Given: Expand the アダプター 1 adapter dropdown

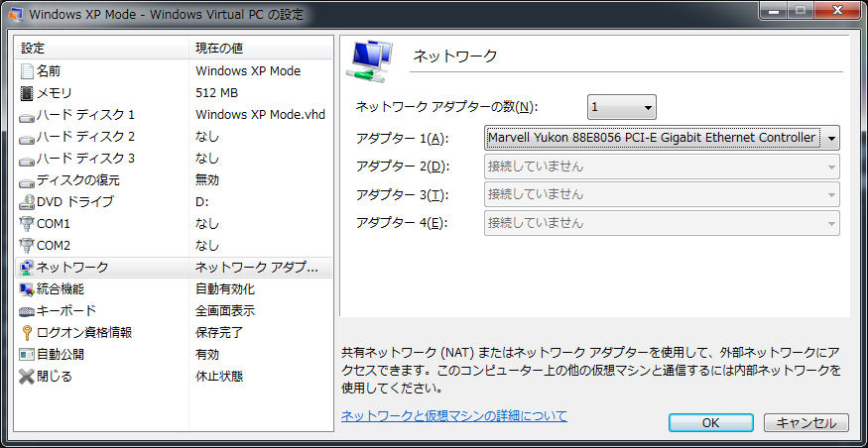Looking at the screenshot, I should coord(829,138).
